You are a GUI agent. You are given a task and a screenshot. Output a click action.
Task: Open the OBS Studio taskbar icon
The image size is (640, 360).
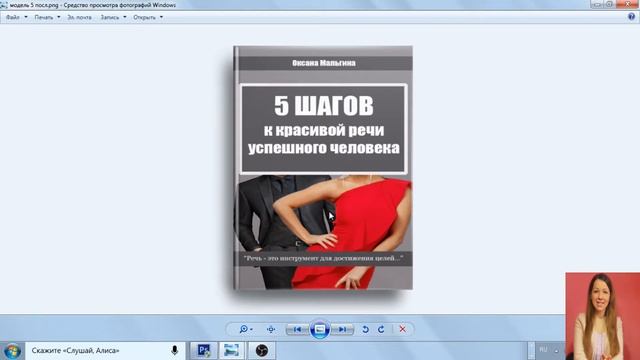coord(262,351)
